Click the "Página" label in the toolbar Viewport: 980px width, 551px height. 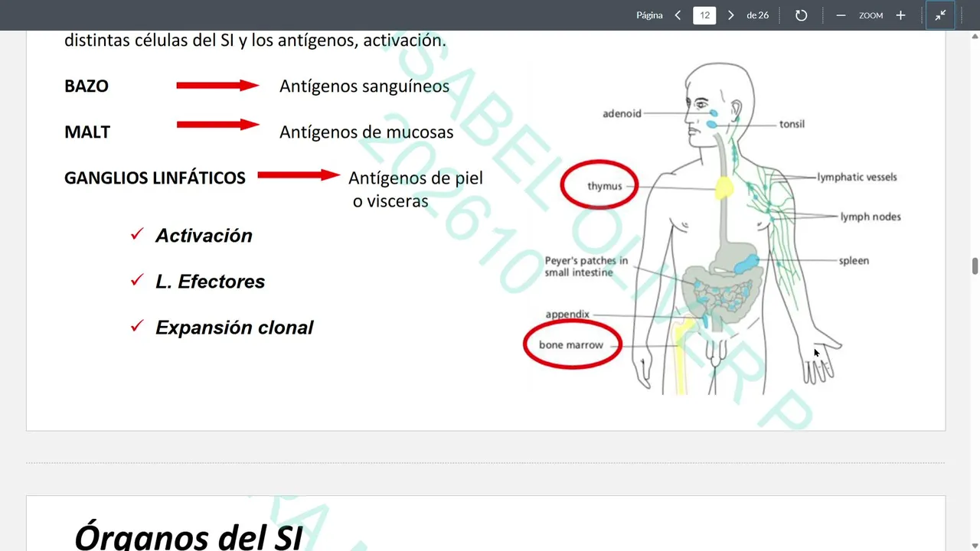(x=649, y=15)
